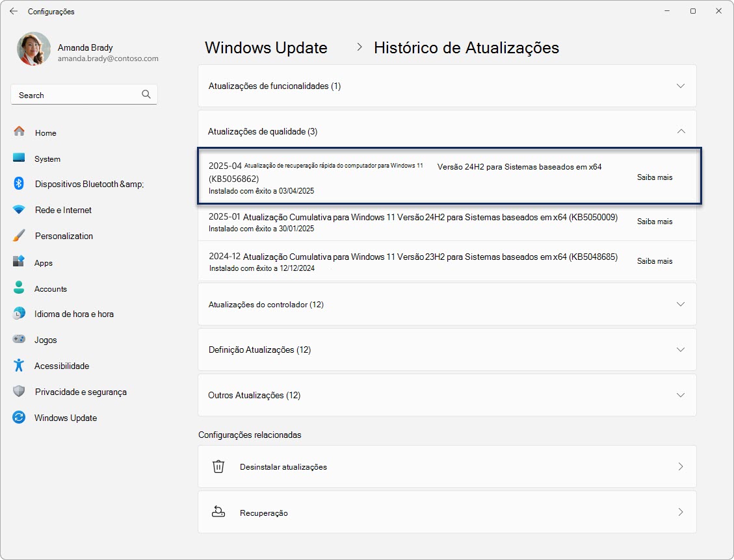Click the Personalization paintbrush icon
Image resolution: width=734 pixels, height=560 pixels.
coord(19,236)
